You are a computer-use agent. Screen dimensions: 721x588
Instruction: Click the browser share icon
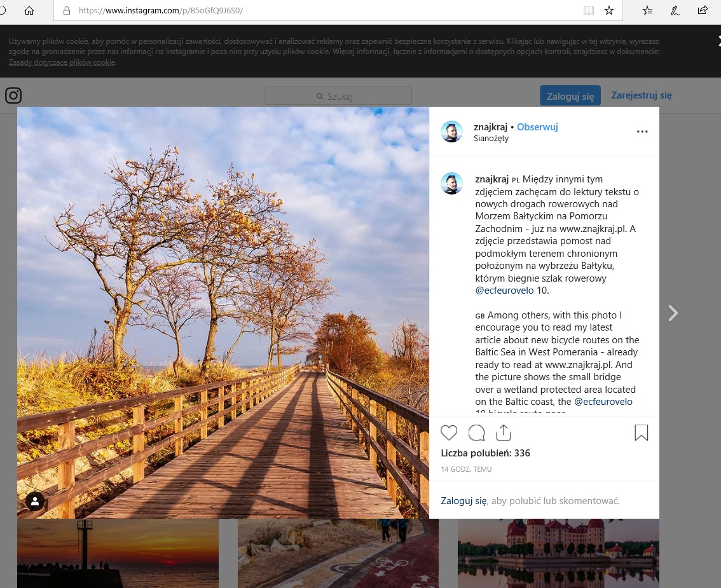point(703,10)
